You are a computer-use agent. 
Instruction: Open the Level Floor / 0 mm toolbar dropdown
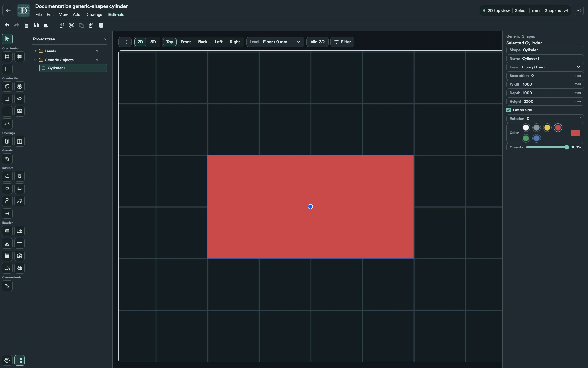click(275, 42)
